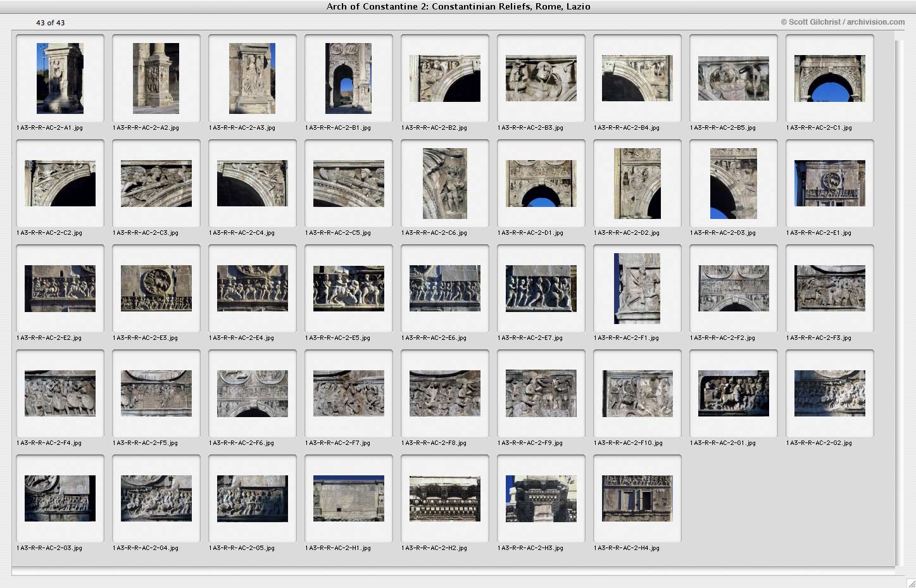Image resolution: width=916 pixels, height=588 pixels.
Task: Select last thumbnail 1A3-R-R-AC-2-H4.jpg
Action: [637, 499]
